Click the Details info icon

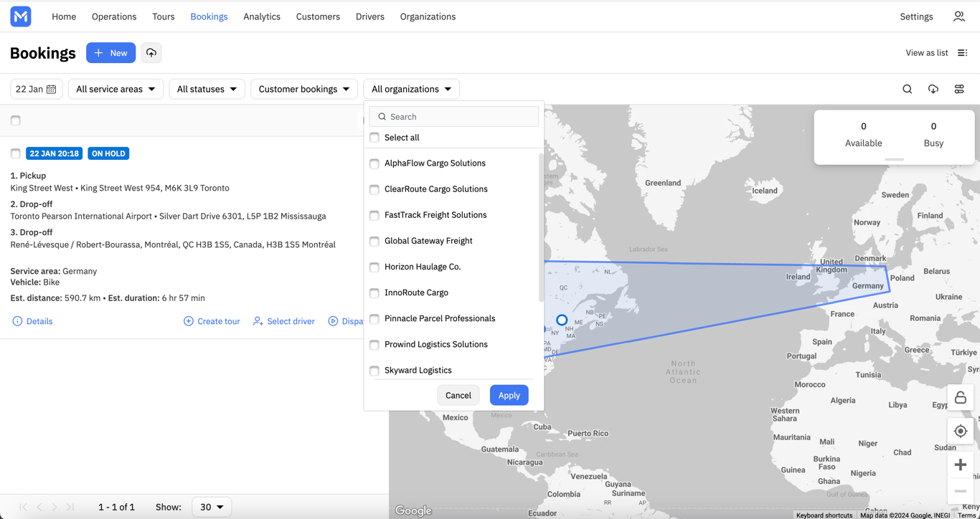point(17,321)
